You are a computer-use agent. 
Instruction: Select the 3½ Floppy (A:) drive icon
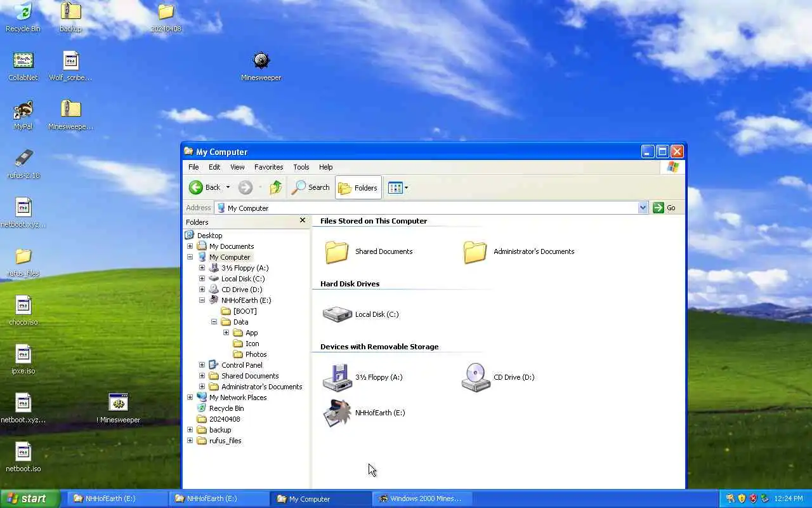click(337, 377)
